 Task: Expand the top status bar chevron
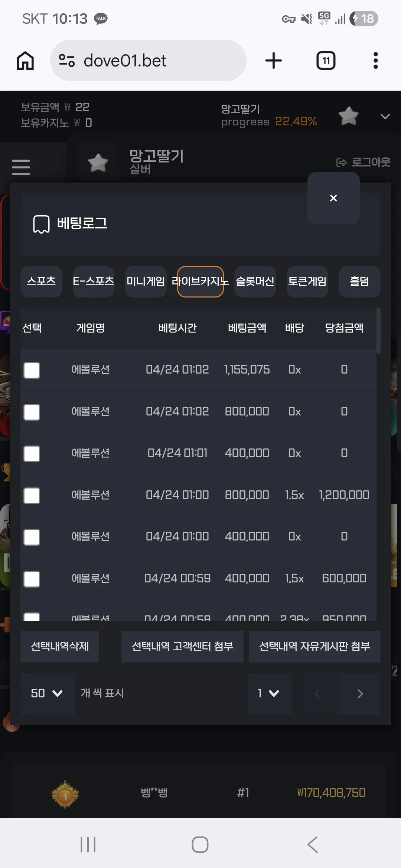pos(385,116)
